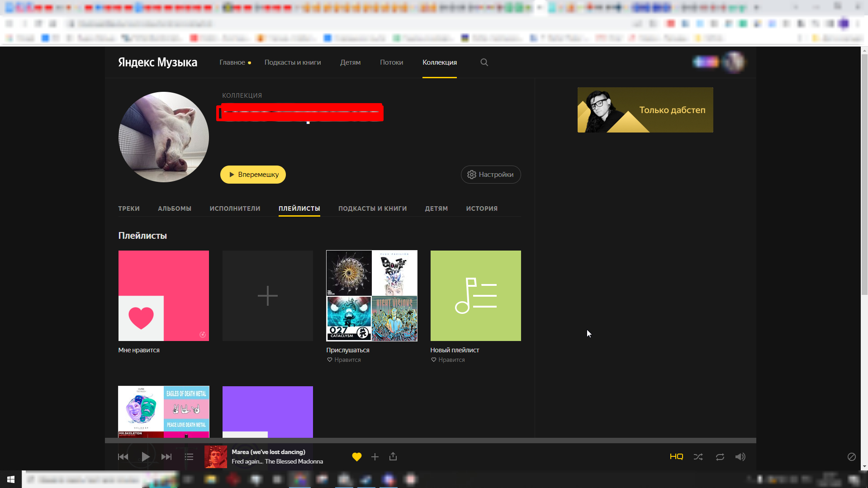The width and height of the screenshot is (868, 488).
Task: Open the purple playlist cover
Action: tap(268, 412)
